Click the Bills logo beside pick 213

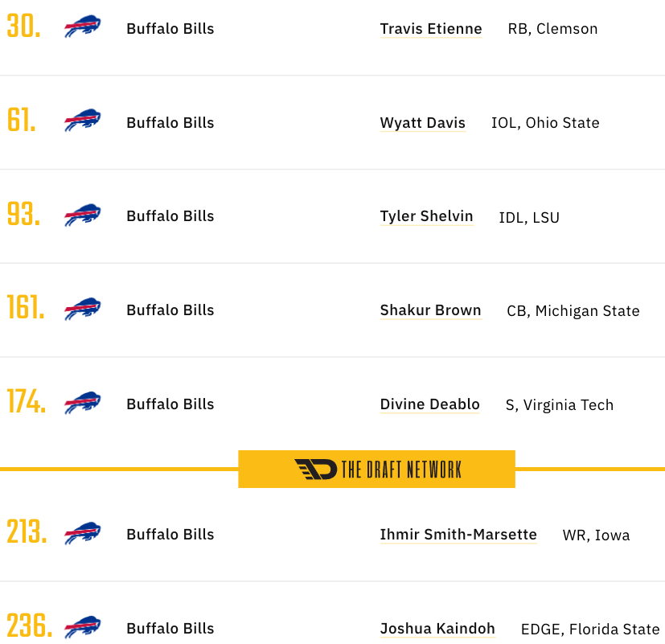[x=82, y=533]
